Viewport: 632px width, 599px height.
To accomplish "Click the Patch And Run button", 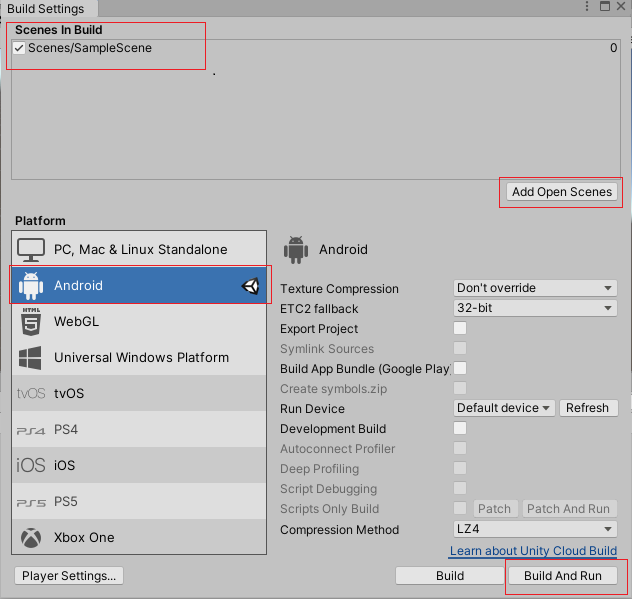I will pos(569,509).
